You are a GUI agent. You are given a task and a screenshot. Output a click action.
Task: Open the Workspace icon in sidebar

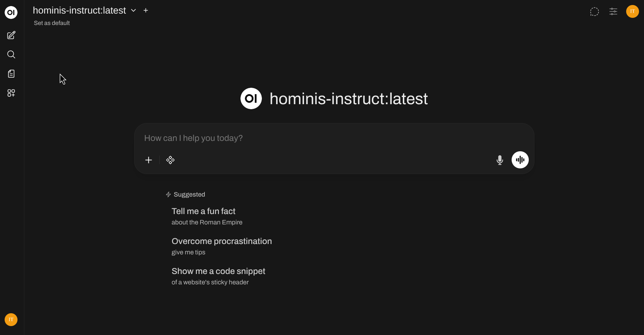click(11, 93)
